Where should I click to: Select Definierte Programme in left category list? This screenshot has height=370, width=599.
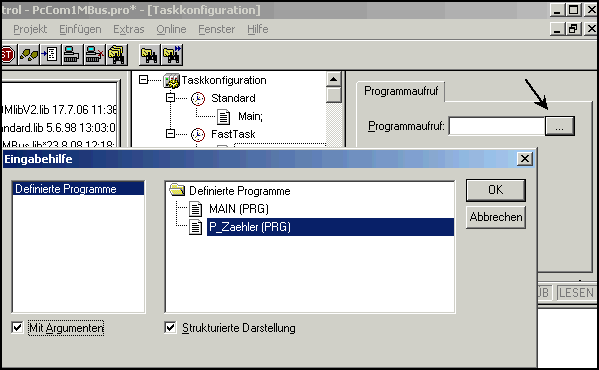[78, 189]
